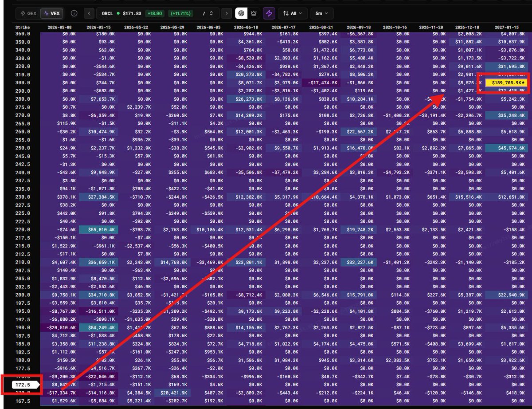The width and height of the screenshot is (532, 409).
Task: Click the $22,940.9K cell
Action: [507, 295]
